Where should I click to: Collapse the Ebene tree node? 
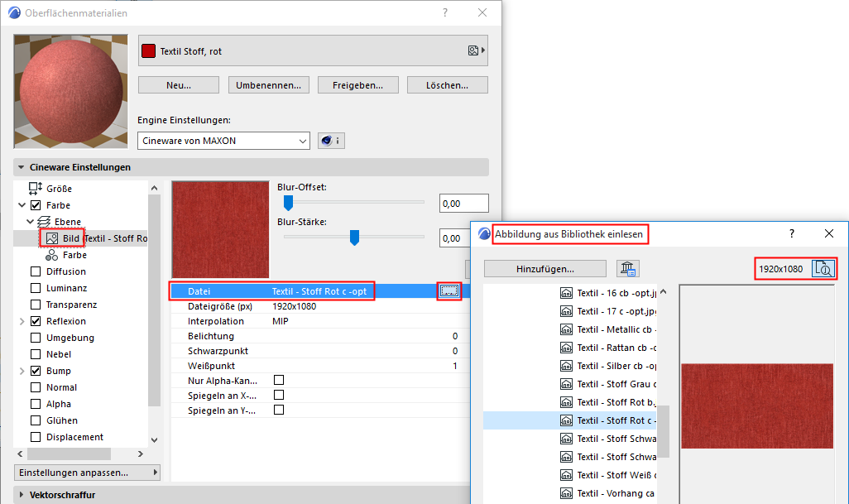[x=31, y=222]
